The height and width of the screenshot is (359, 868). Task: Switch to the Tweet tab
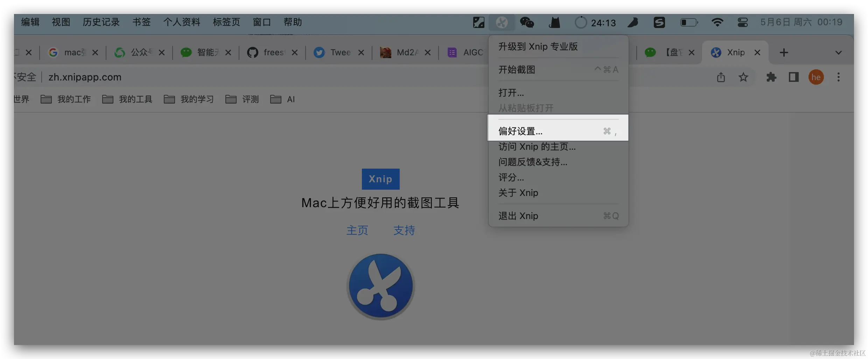click(338, 52)
